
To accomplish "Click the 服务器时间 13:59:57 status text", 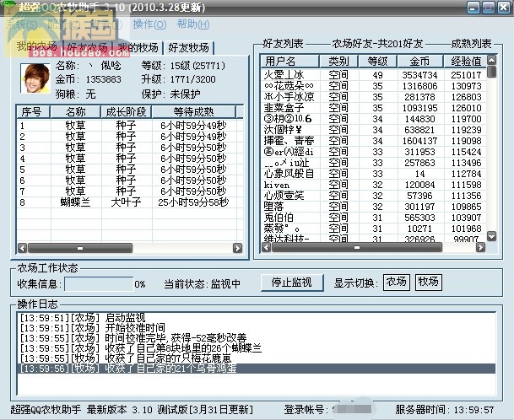I will click(x=445, y=410).
